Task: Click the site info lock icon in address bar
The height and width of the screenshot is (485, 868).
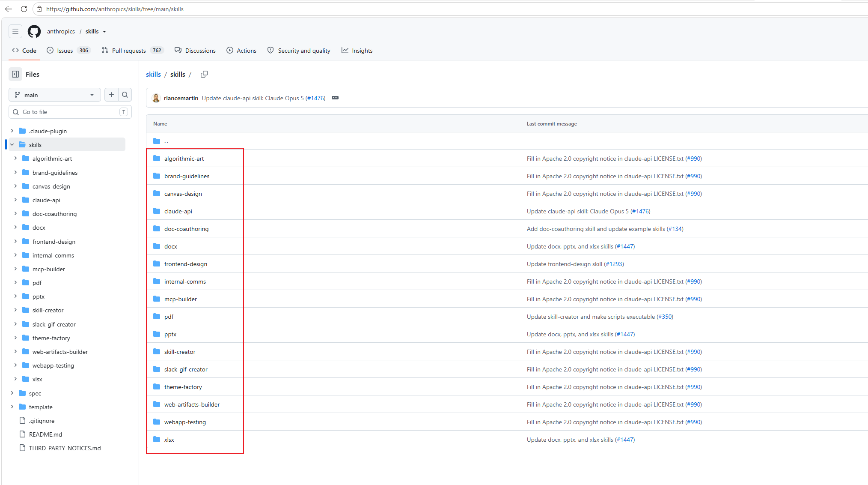Action: tap(39, 9)
